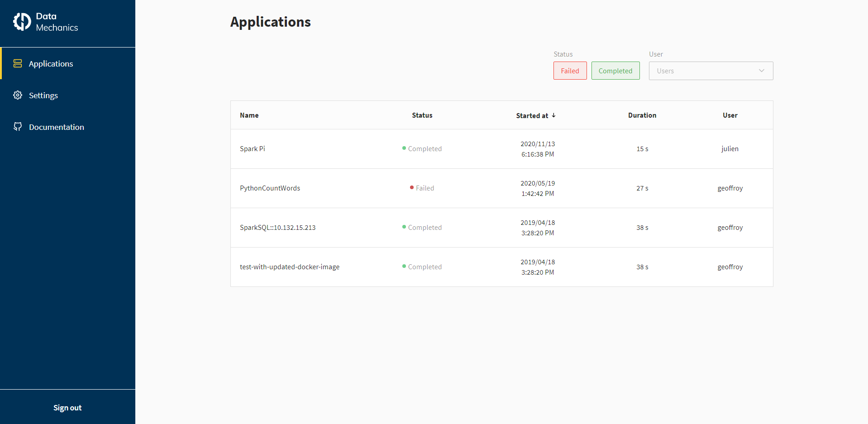This screenshot has height=424, width=868.
Task: Toggle the Failed status filter
Action: coord(570,71)
